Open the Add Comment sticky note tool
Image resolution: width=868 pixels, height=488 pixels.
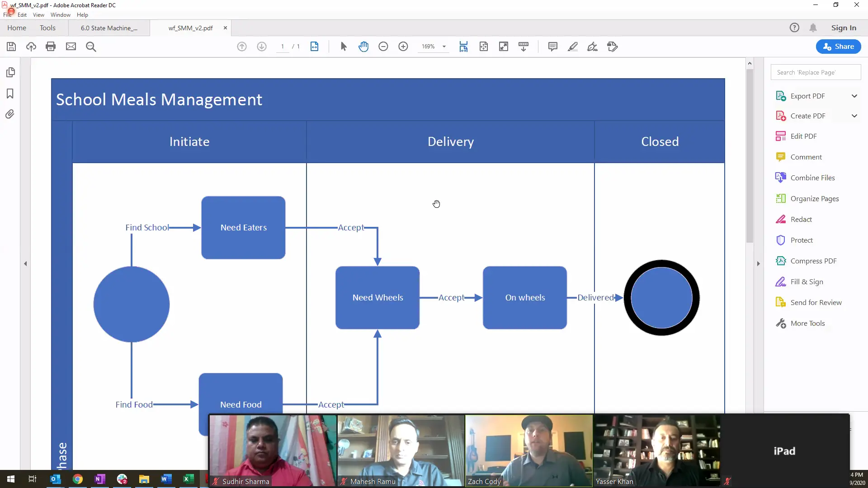tap(552, 47)
